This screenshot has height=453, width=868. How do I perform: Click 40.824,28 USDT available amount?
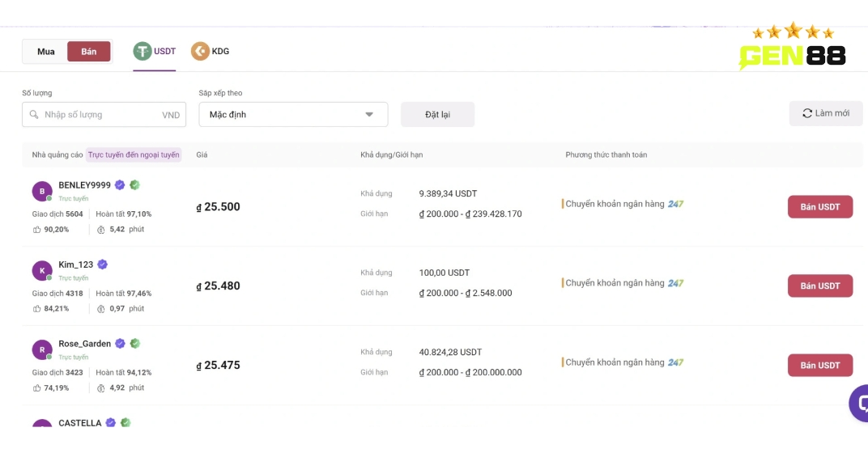pos(450,352)
